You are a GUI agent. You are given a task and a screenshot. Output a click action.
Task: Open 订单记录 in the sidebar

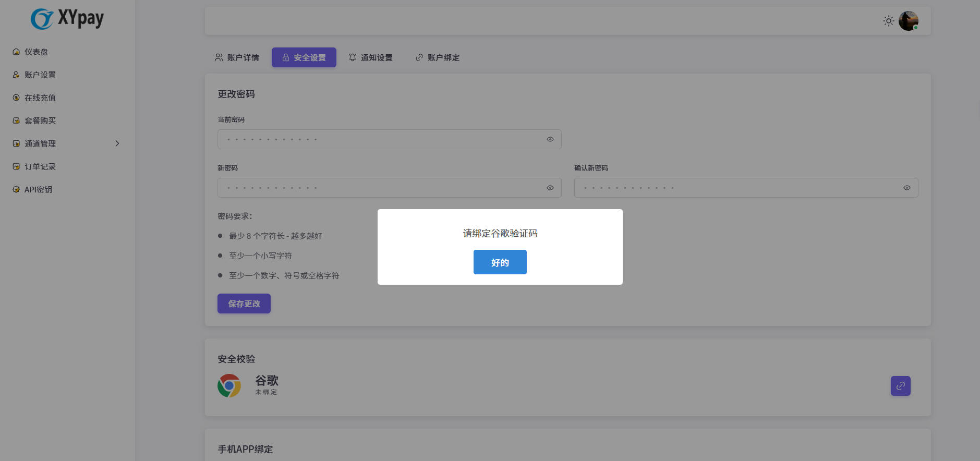point(40,166)
